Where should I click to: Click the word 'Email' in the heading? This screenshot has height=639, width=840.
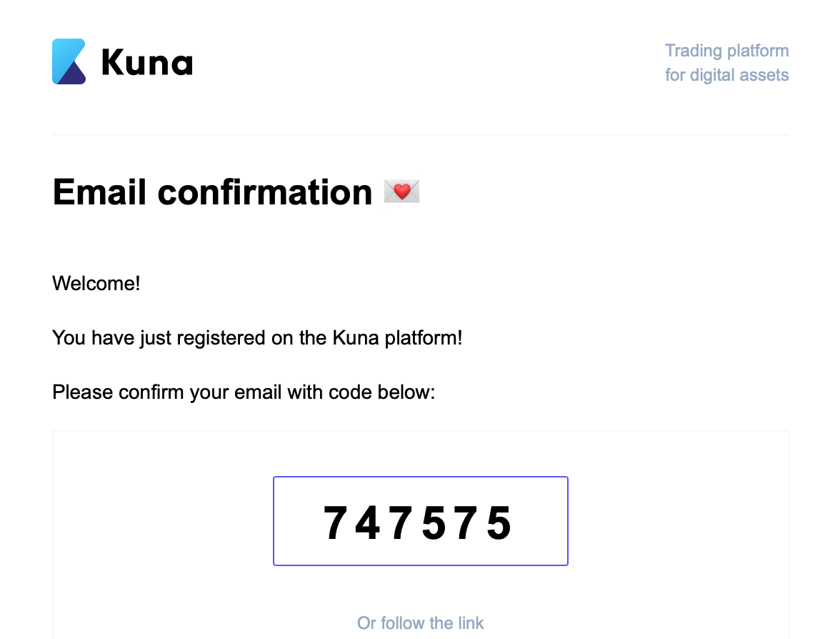pos(99,192)
